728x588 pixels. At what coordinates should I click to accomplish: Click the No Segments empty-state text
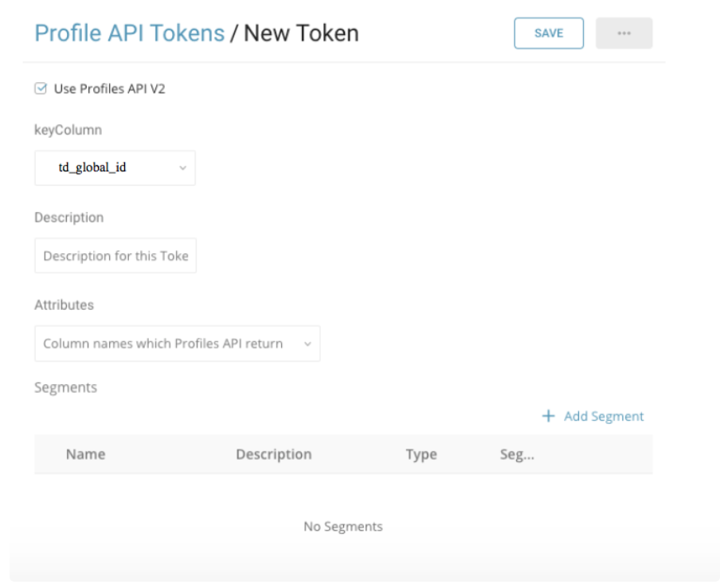[343, 527]
